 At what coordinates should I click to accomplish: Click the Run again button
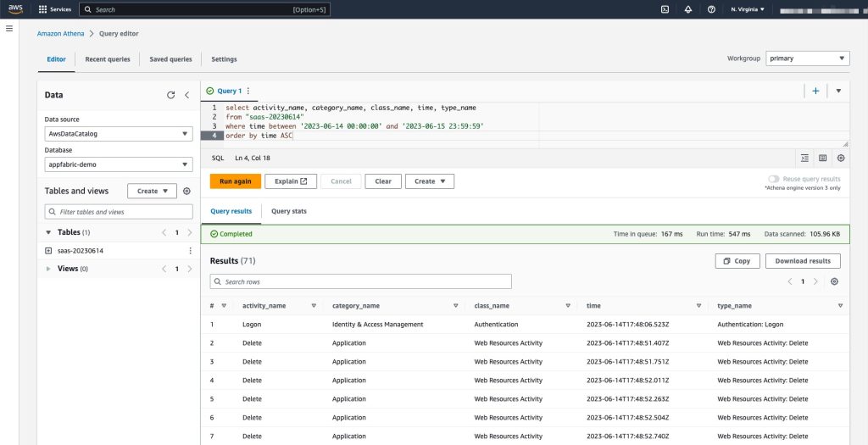pos(236,181)
